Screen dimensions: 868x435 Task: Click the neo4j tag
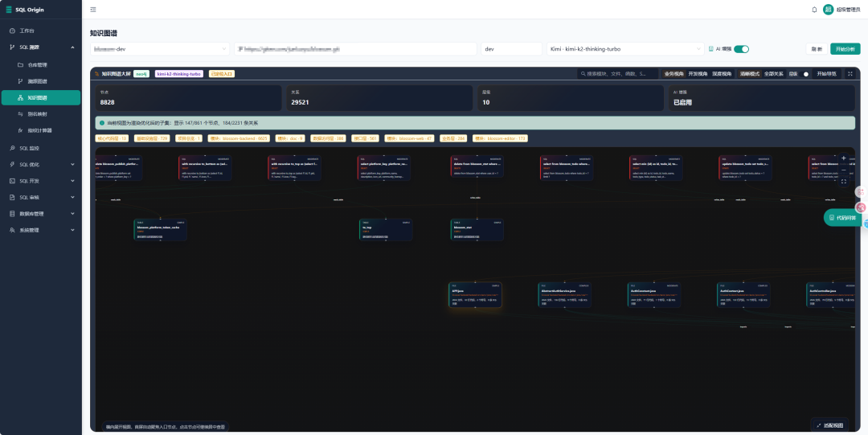tap(141, 73)
